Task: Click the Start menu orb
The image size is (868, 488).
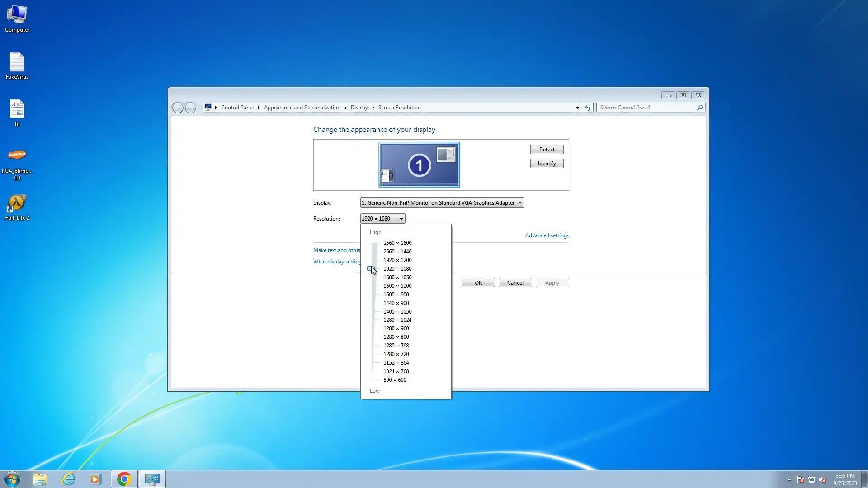Action: 12,479
